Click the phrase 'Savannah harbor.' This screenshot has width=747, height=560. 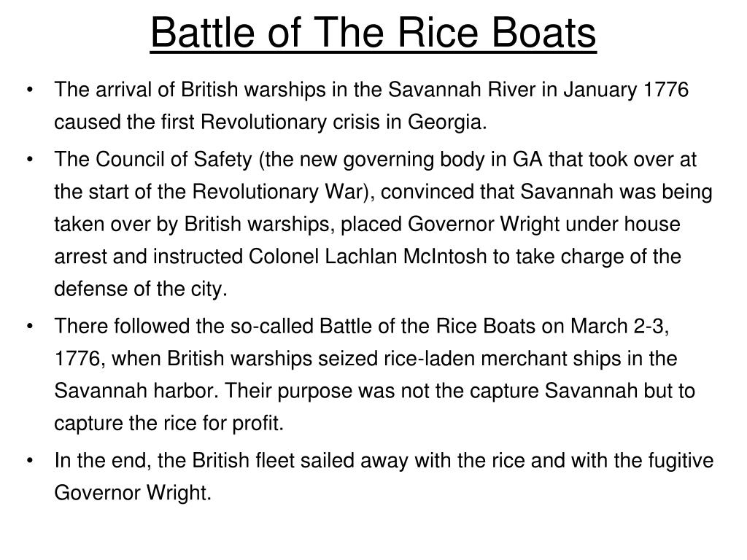136,391
